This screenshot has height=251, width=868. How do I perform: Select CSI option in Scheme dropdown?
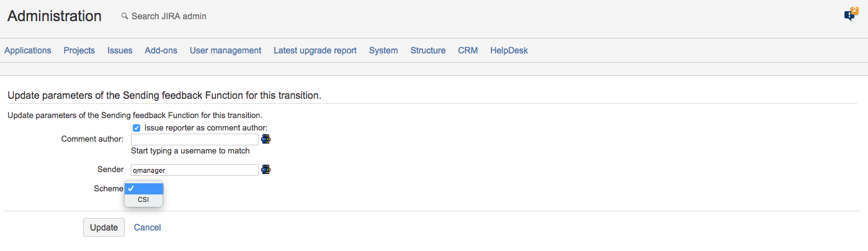[x=143, y=200]
